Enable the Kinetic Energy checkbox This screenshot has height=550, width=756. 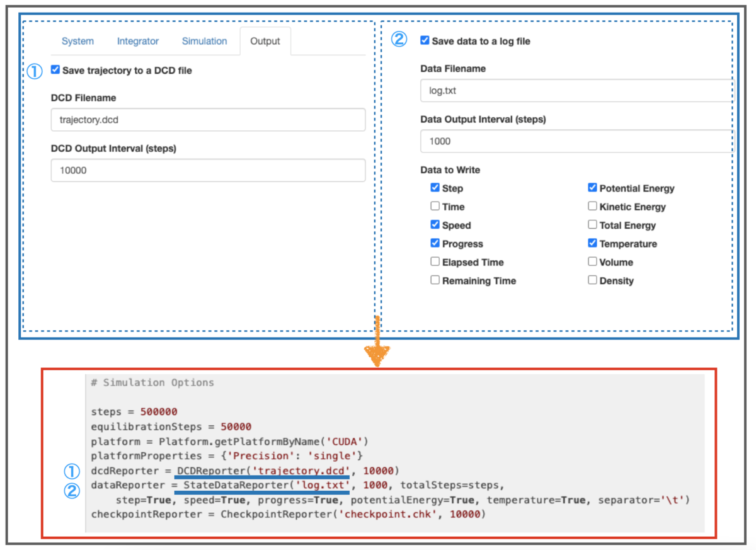[x=592, y=206]
